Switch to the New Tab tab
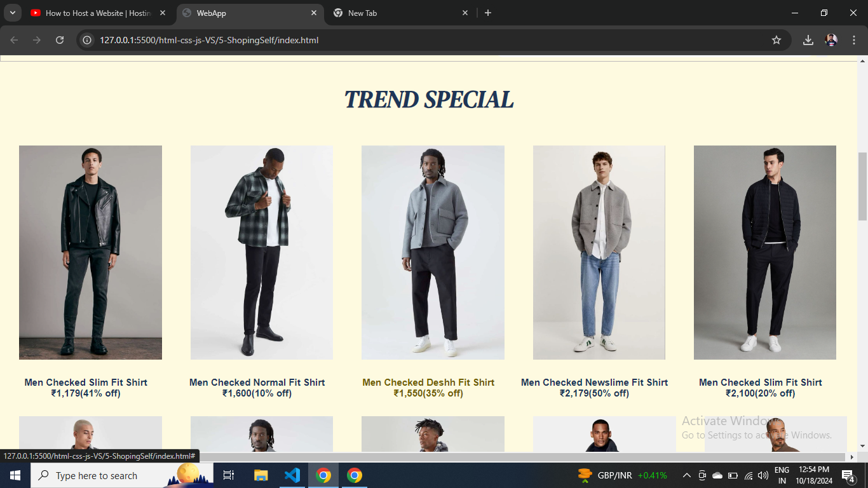The image size is (868, 488). (x=400, y=13)
